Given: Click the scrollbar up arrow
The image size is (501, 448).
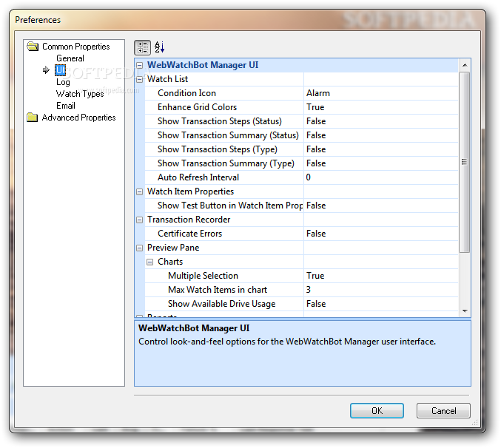Looking at the screenshot, I should click(x=465, y=65).
